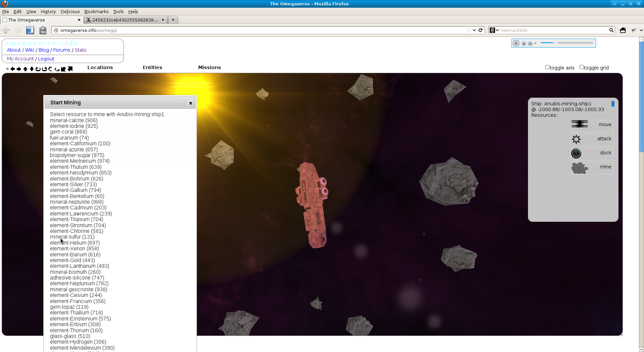The width and height of the screenshot is (644, 352).
Task: Open a new browser tab with the plus button
Action: (x=173, y=20)
